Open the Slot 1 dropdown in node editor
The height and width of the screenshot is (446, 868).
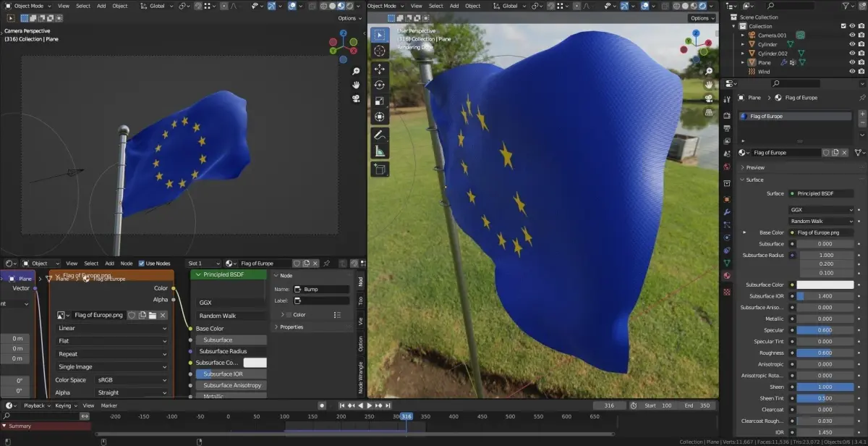pos(204,264)
